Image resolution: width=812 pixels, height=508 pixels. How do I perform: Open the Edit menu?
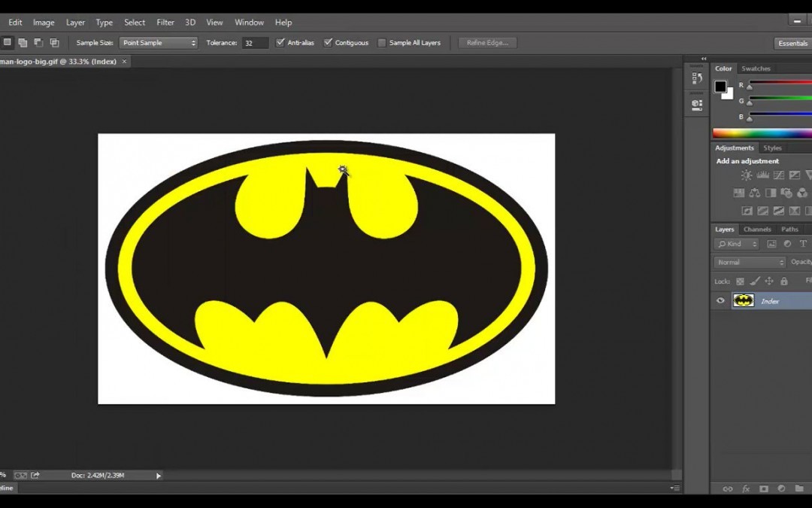point(15,23)
